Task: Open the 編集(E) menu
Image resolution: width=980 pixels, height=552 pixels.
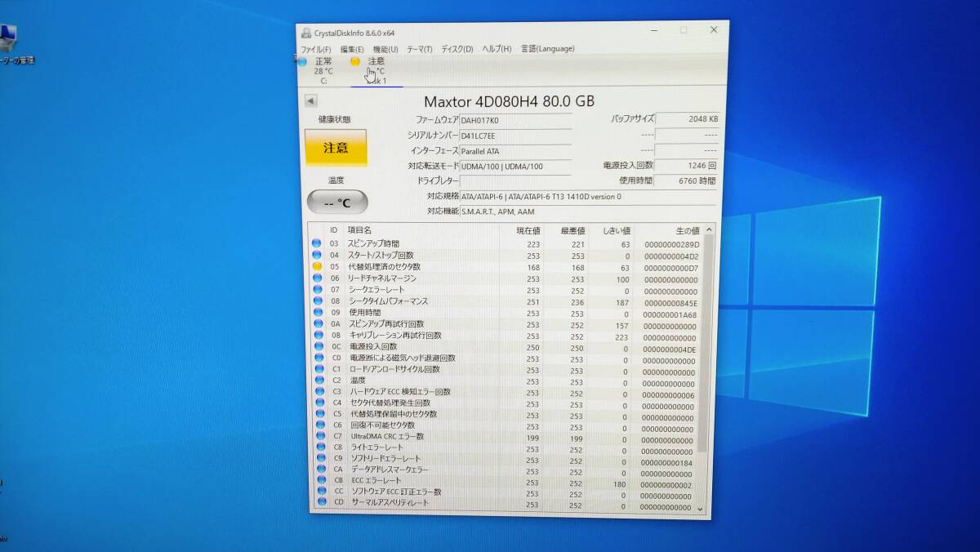Action: [x=352, y=50]
